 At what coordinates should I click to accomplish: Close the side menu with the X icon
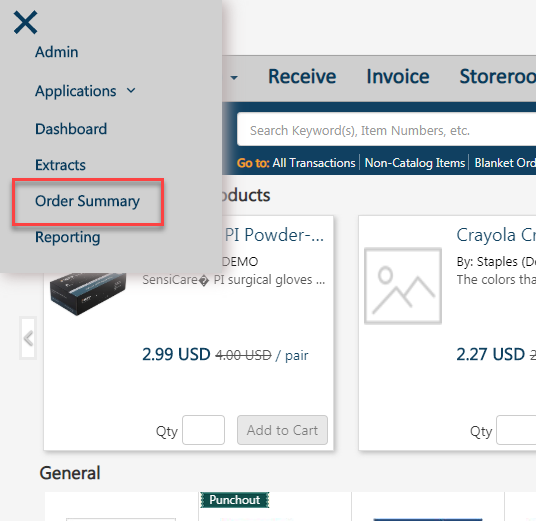(x=25, y=22)
